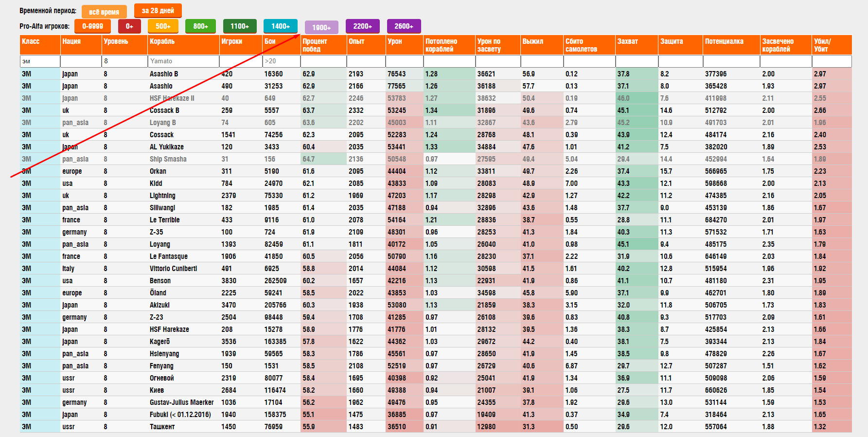Screen dimensions: 868x437
Task: Click ship name 'Fubuki (< 01.12.2016)'
Action: 180,415
